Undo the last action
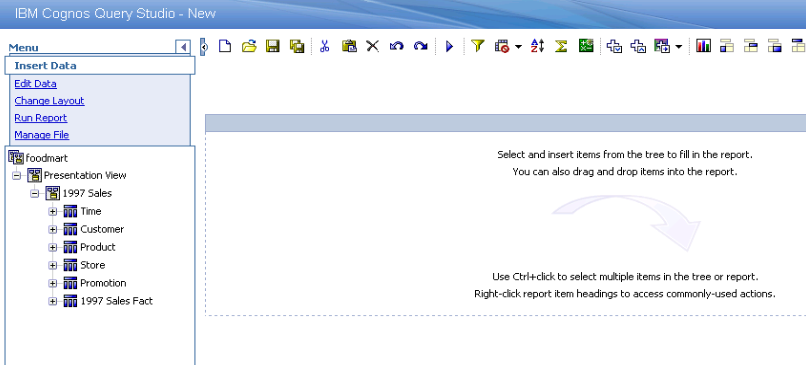 point(396,46)
